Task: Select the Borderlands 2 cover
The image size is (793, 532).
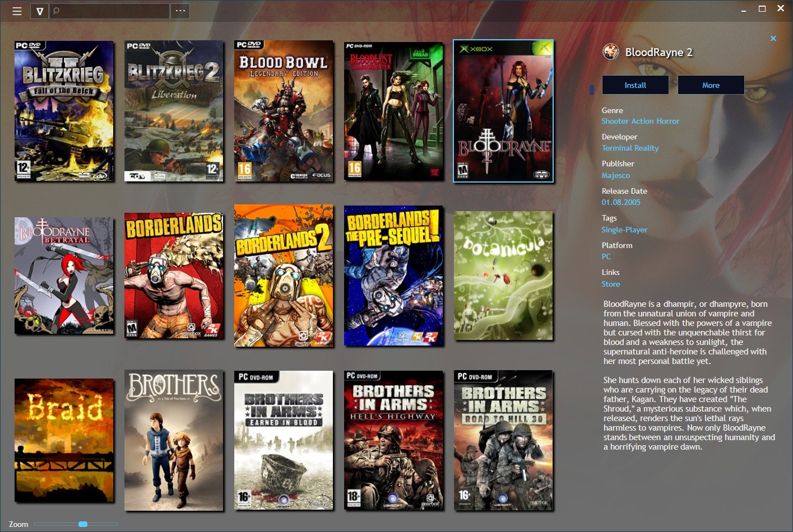Action: [283, 276]
